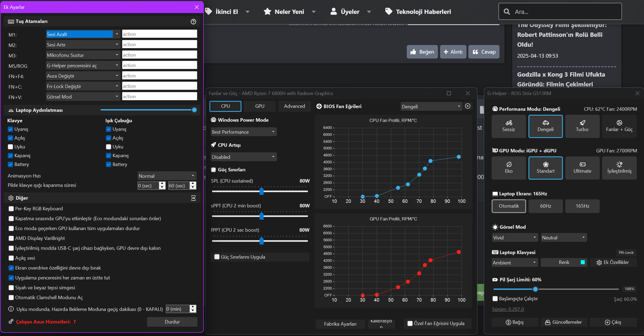The image size is (644, 336).
Task: Open the Ambient keyboard mode dropdown
Action: pos(514,263)
